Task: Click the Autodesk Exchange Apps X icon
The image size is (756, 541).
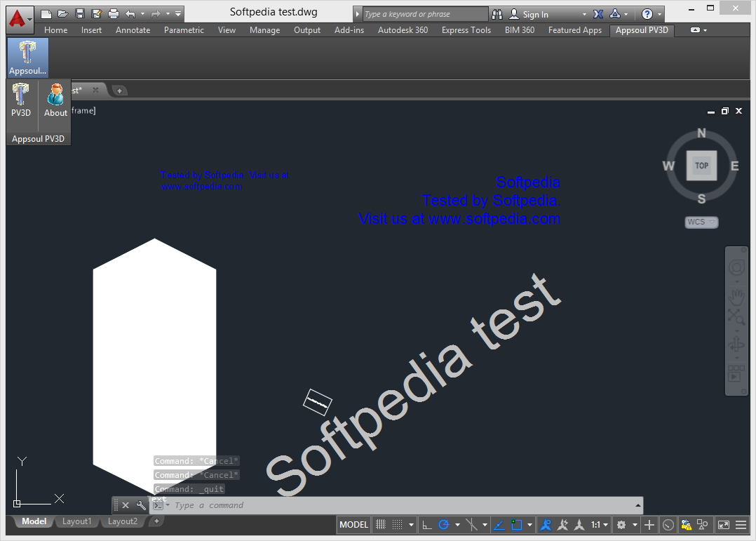Action: click(x=598, y=15)
